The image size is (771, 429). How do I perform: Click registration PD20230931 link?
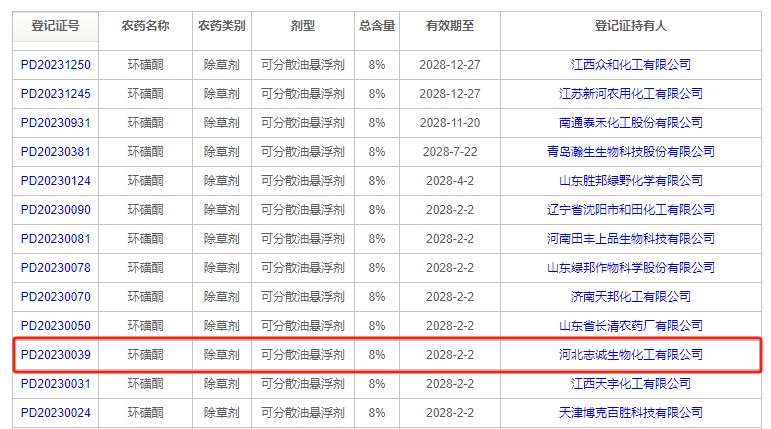point(55,123)
